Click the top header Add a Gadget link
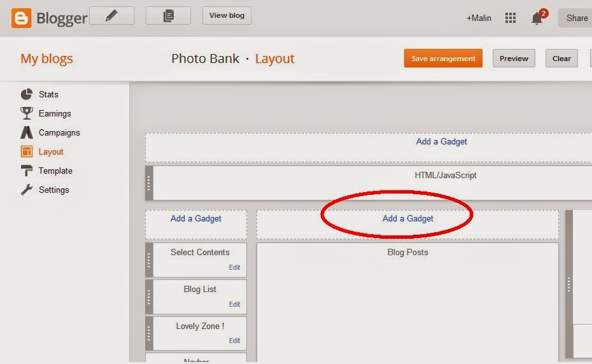This screenshot has width=592, height=364. 441,142
